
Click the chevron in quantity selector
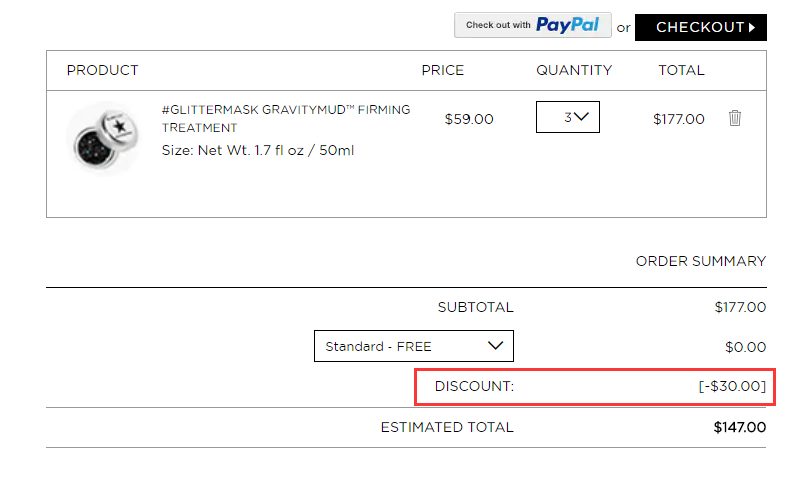pyautogui.click(x=581, y=117)
